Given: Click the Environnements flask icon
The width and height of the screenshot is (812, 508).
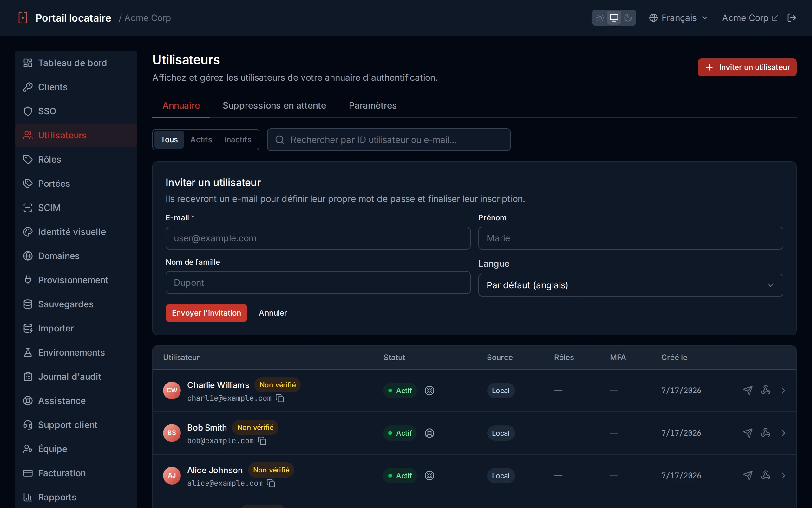Looking at the screenshot, I should click(28, 352).
